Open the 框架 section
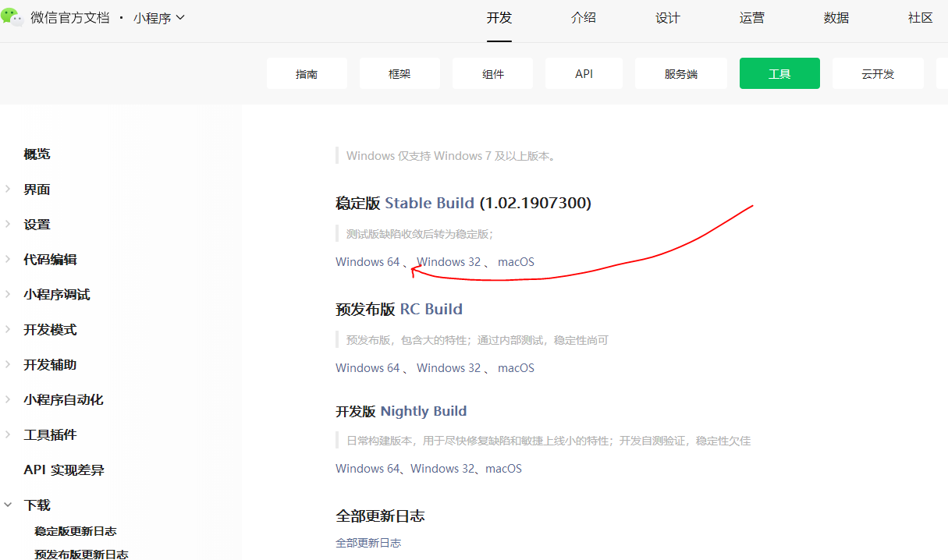Viewport: 948px width, 560px height. (x=399, y=73)
